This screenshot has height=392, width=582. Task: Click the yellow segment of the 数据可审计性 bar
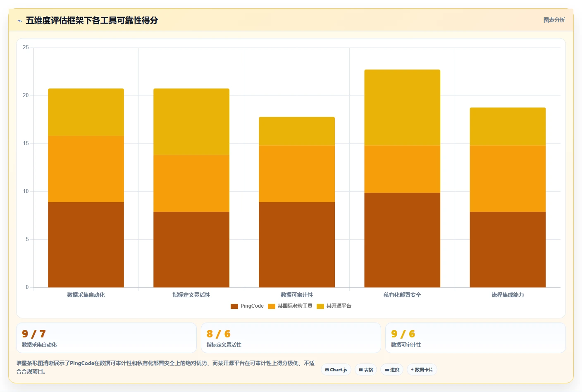coord(297,131)
